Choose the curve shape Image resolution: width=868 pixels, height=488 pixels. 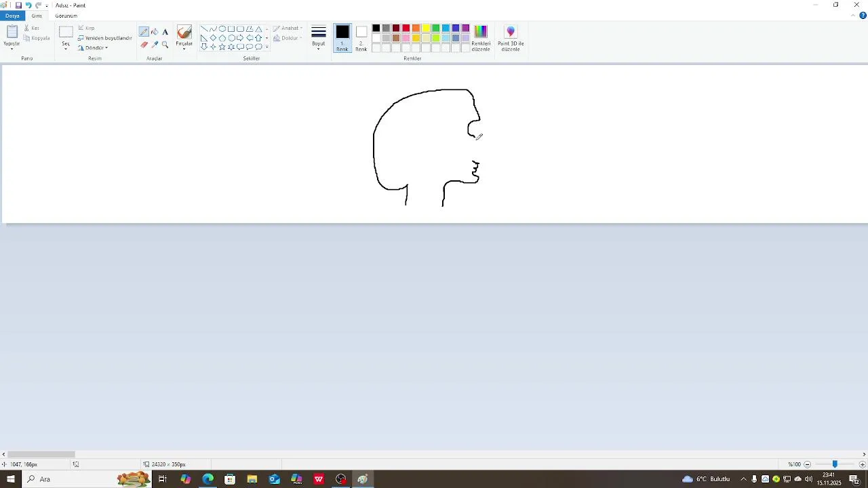tap(213, 29)
